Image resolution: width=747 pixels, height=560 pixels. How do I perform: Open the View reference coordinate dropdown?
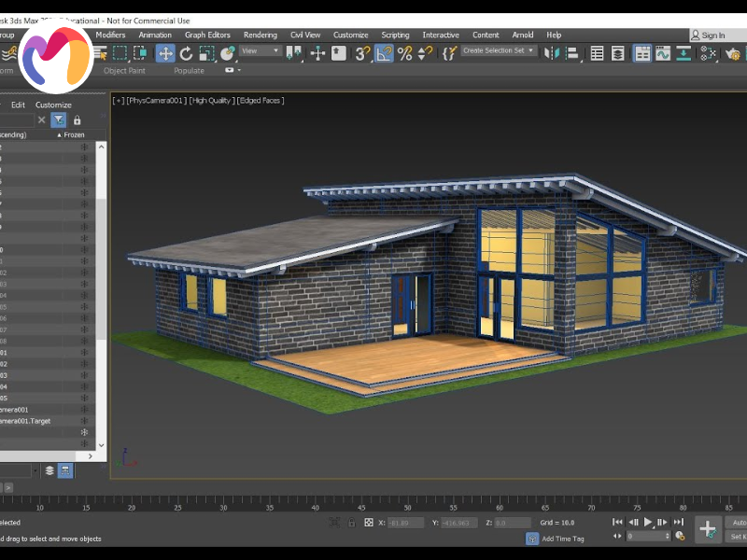point(261,51)
